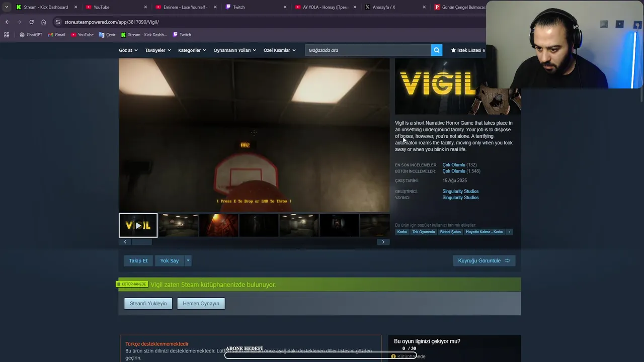Click the browser forward arrow
The height and width of the screenshot is (362, 644).
[19, 22]
